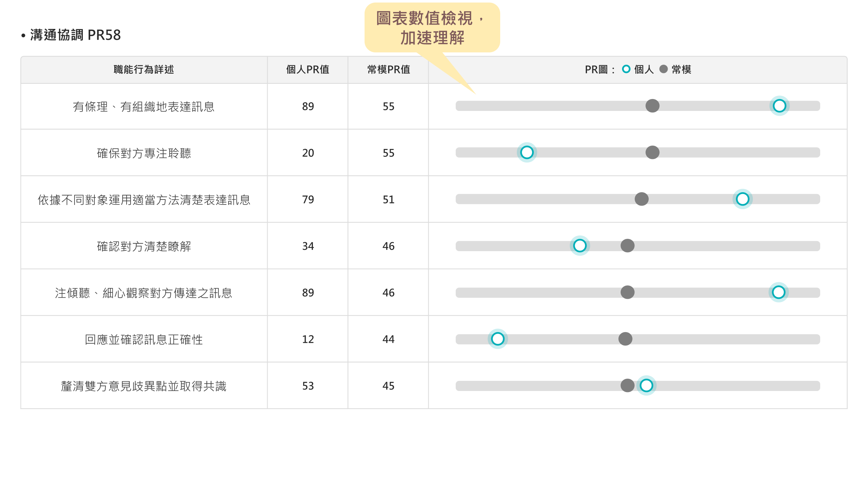Click the 溝通協調 PR58 heading

(x=75, y=35)
